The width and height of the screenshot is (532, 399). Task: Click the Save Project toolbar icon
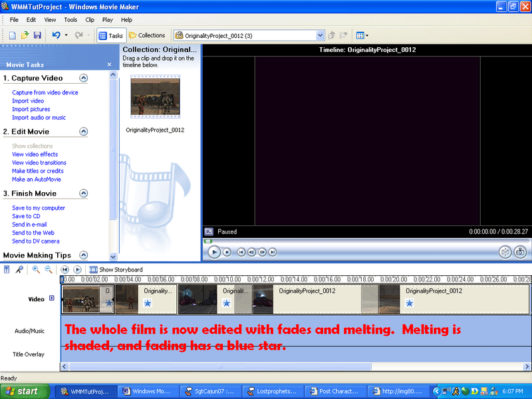(x=37, y=35)
